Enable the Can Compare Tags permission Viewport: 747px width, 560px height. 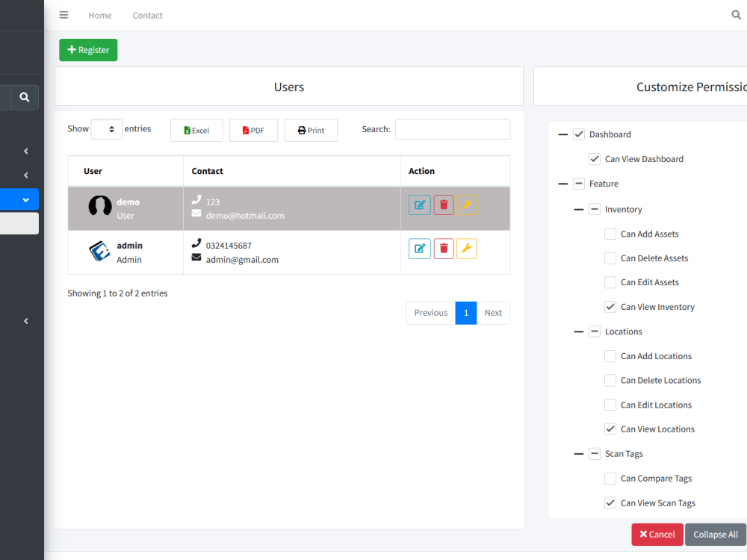pos(610,478)
